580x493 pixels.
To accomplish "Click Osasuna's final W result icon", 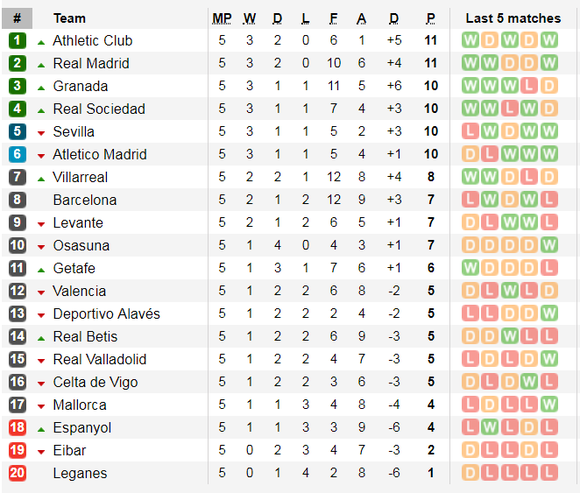I will click(x=549, y=245).
